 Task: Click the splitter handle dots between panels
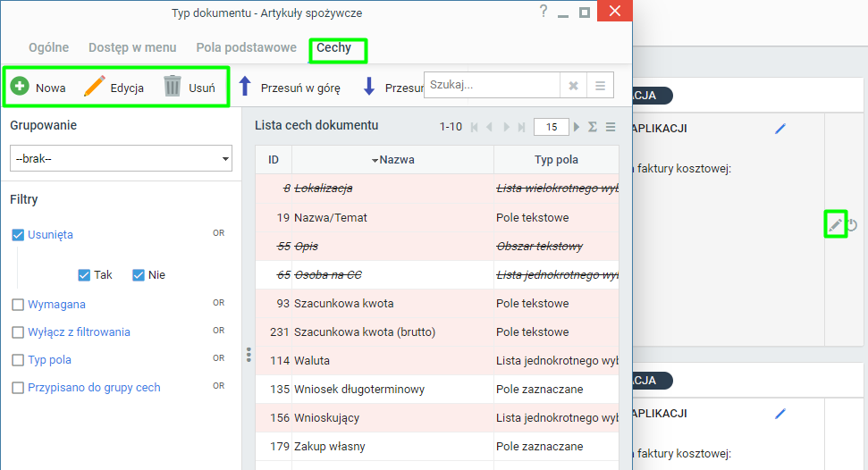(249, 355)
